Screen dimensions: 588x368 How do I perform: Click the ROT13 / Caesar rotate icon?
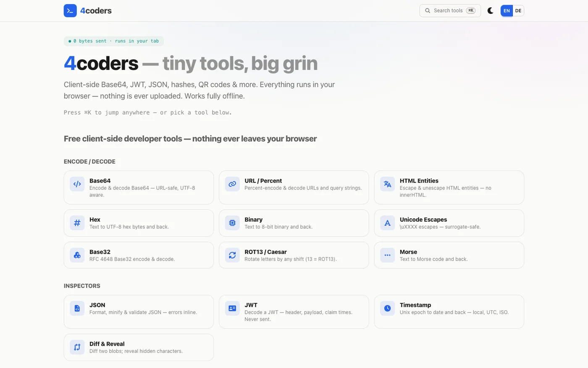[232, 255]
